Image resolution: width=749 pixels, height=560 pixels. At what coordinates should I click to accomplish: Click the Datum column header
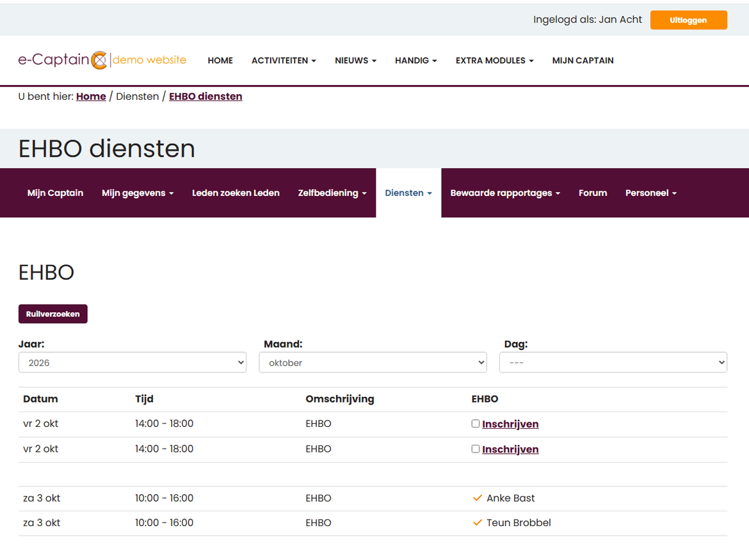coord(40,399)
